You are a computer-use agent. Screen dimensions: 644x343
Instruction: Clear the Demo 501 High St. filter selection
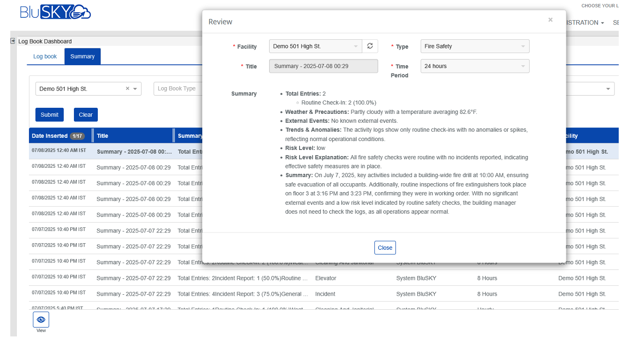pos(127,89)
